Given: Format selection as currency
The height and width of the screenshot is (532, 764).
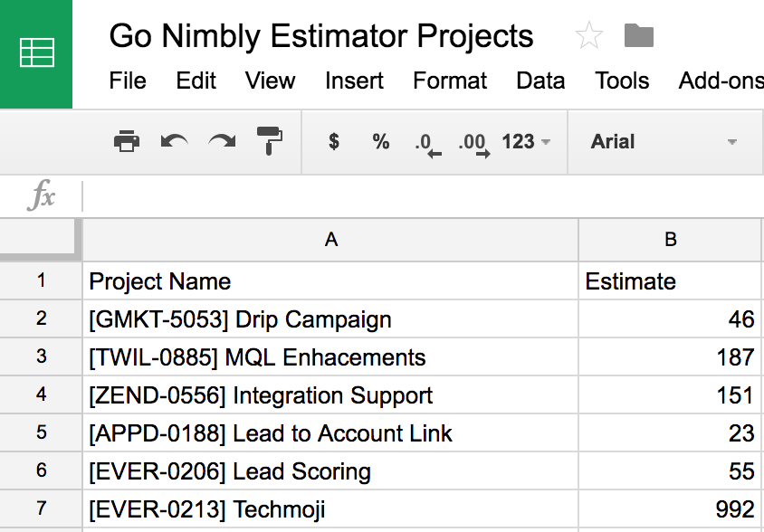Looking at the screenshot, I should coord(334,141).
